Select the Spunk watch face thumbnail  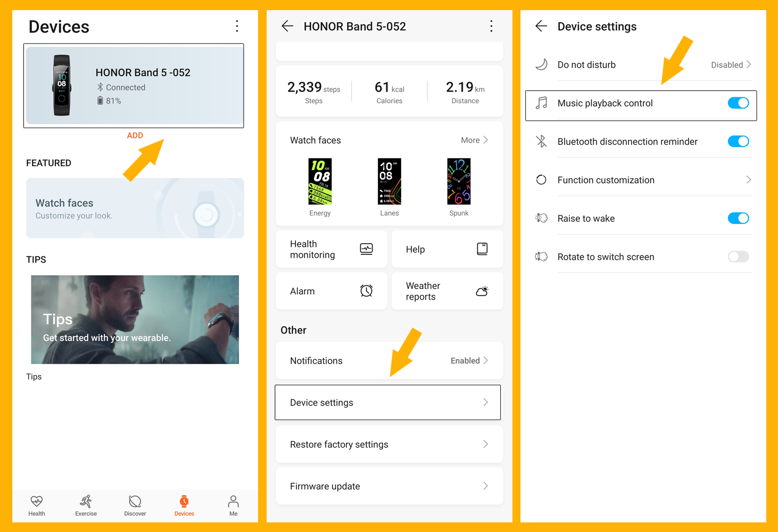pos(459,182)
